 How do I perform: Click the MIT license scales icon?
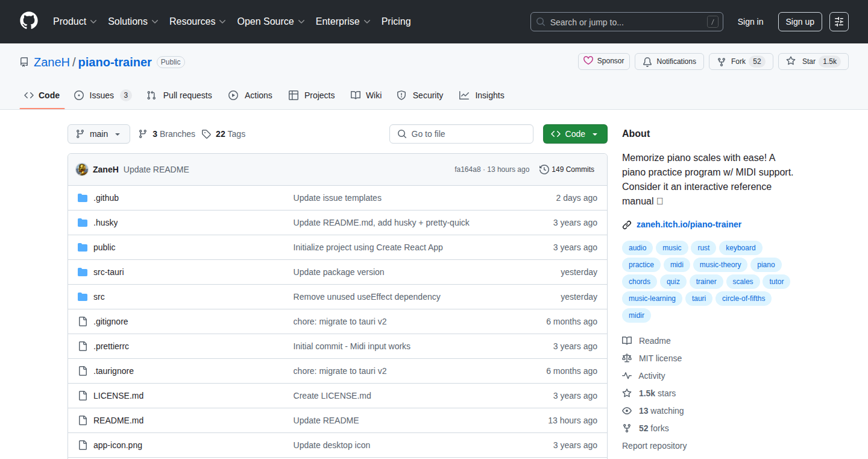pyautogui.click(x=627, y=358)
